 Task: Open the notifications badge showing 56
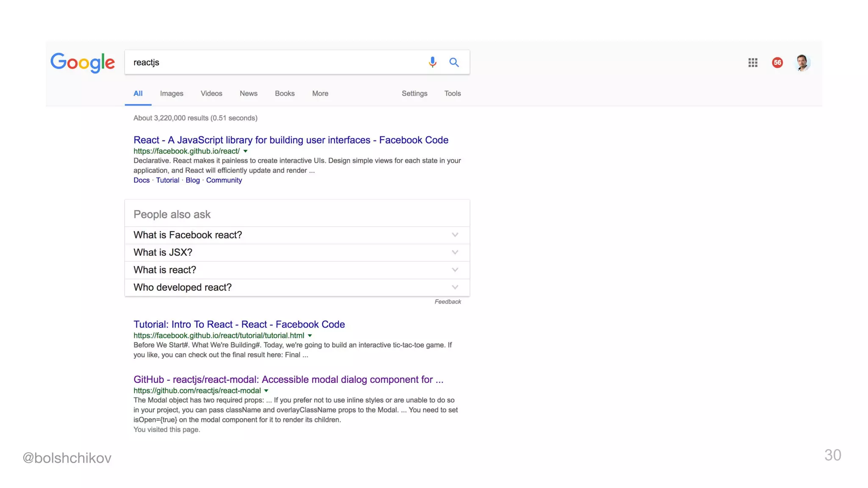[x=777, y=63]
